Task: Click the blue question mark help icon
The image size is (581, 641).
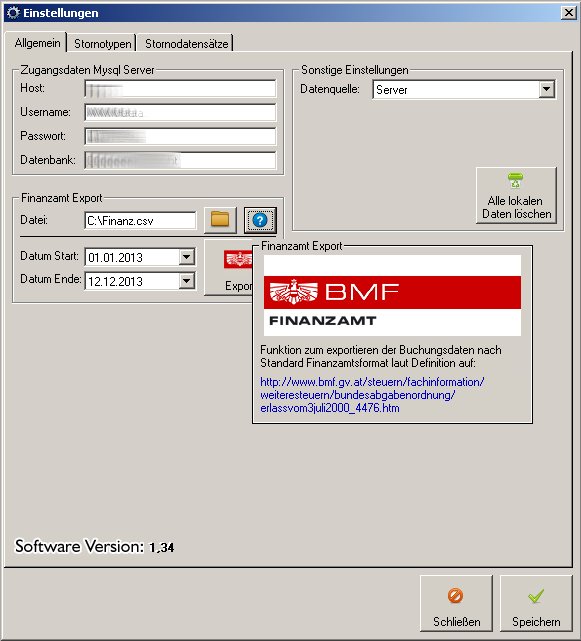Action: click(260, 220)
